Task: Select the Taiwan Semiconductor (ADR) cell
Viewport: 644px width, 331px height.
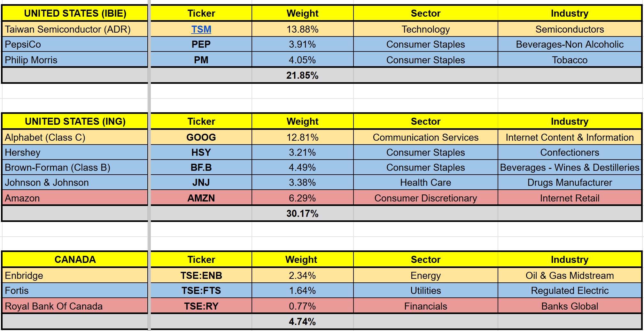Action: (68, 29)
